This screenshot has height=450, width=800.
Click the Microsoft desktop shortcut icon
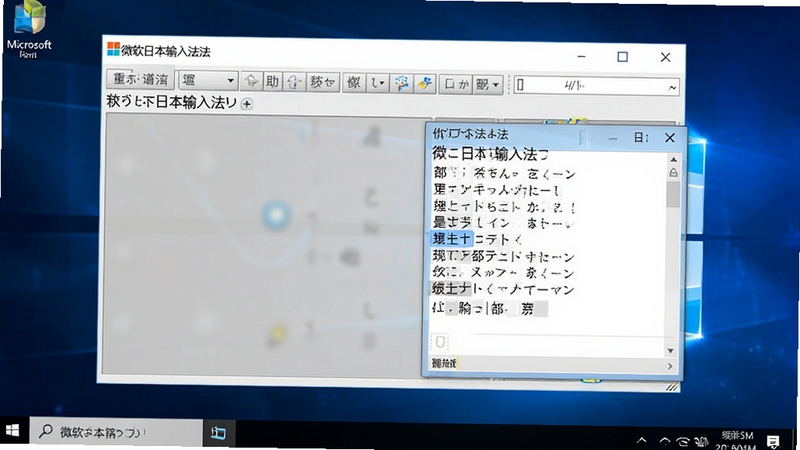[30, 28]
